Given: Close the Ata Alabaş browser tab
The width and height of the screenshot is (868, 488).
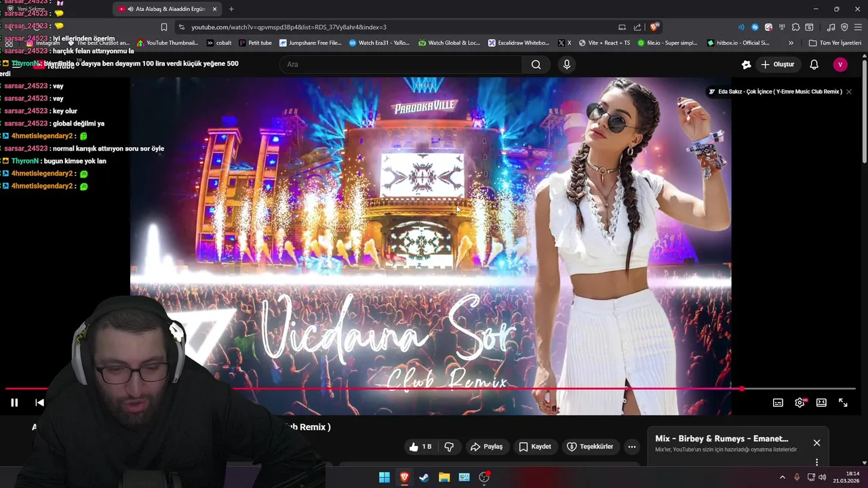Looking at the screenshot, I should point(215,9).
